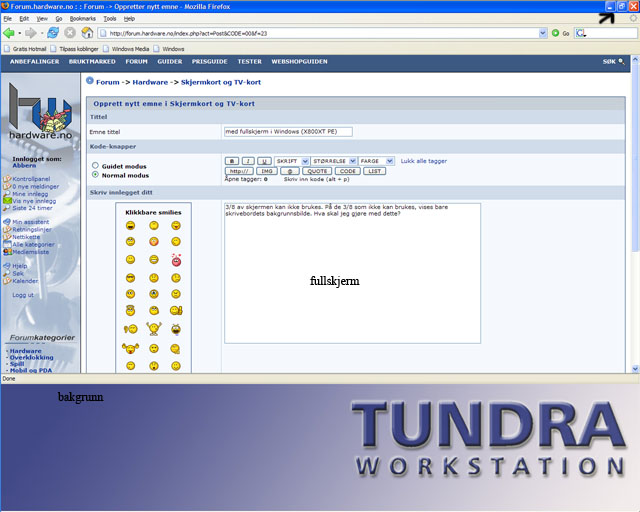This screenshot has height=512, width=640.
Task: Click the Logg ut link
Action: (x=23, y=295)
